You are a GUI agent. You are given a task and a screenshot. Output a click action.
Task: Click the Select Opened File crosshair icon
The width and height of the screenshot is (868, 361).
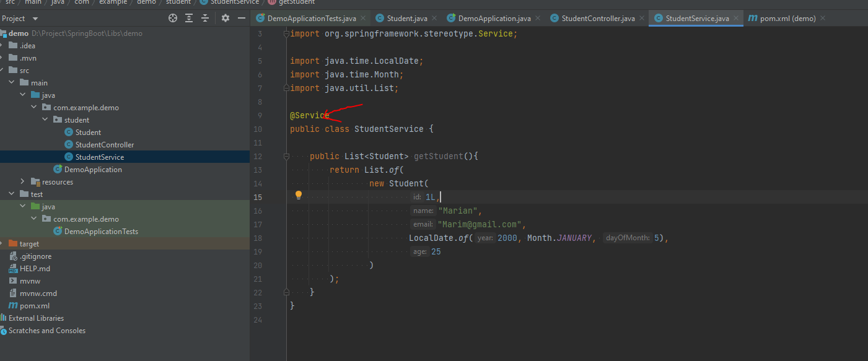coord(173,19)
